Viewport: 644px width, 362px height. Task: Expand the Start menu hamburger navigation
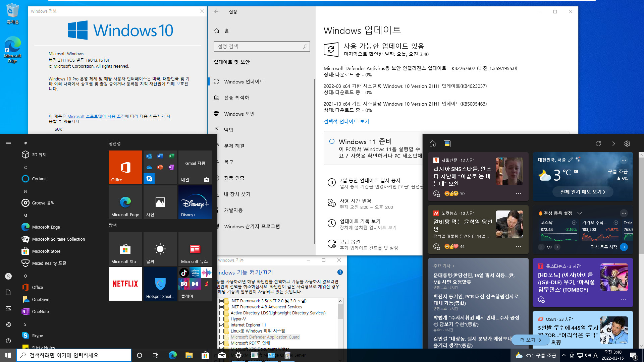(x=8, y=143)
